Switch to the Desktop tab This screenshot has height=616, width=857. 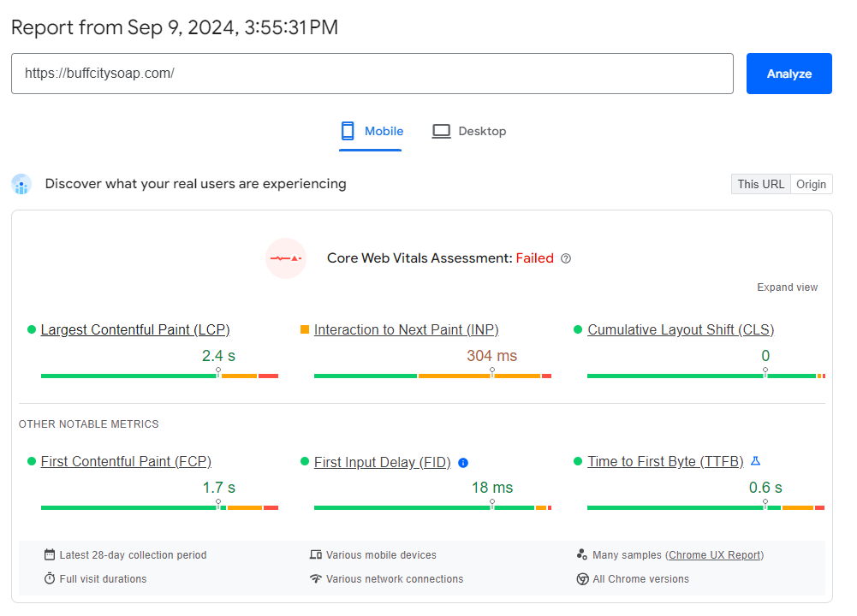tap(469, 131)
